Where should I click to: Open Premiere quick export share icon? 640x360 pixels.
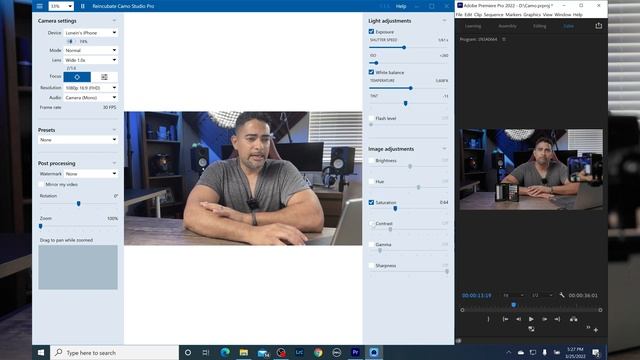click(x=598, y=26)
